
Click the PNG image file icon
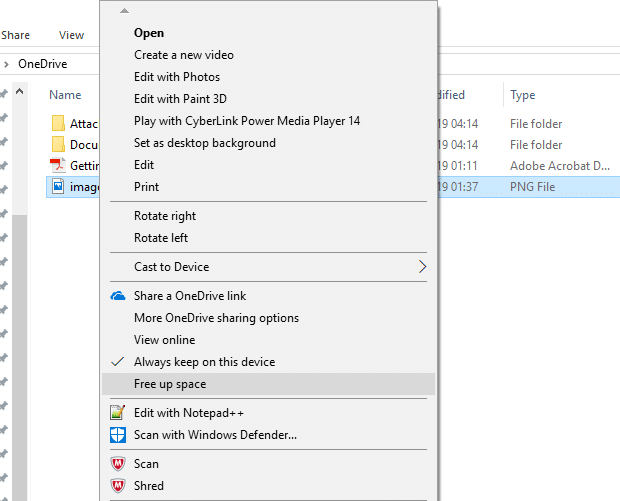(x=58, y=187)
